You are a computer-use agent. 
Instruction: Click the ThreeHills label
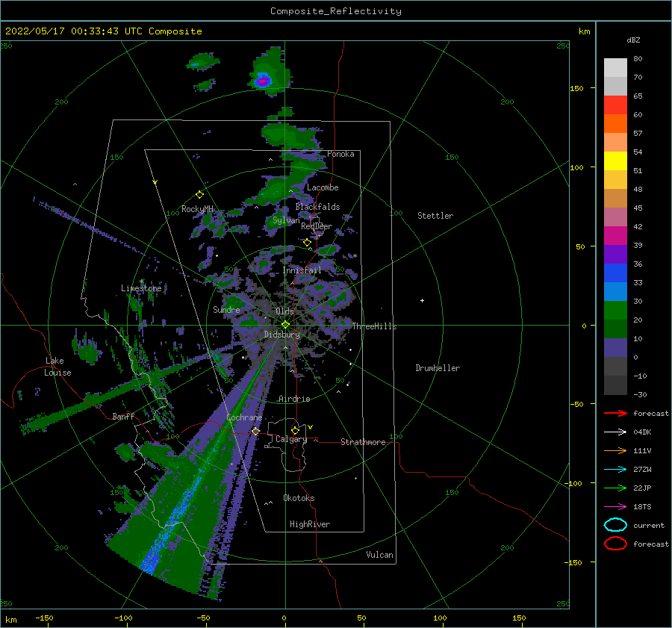pyautogui.click(x=375, y=326)
